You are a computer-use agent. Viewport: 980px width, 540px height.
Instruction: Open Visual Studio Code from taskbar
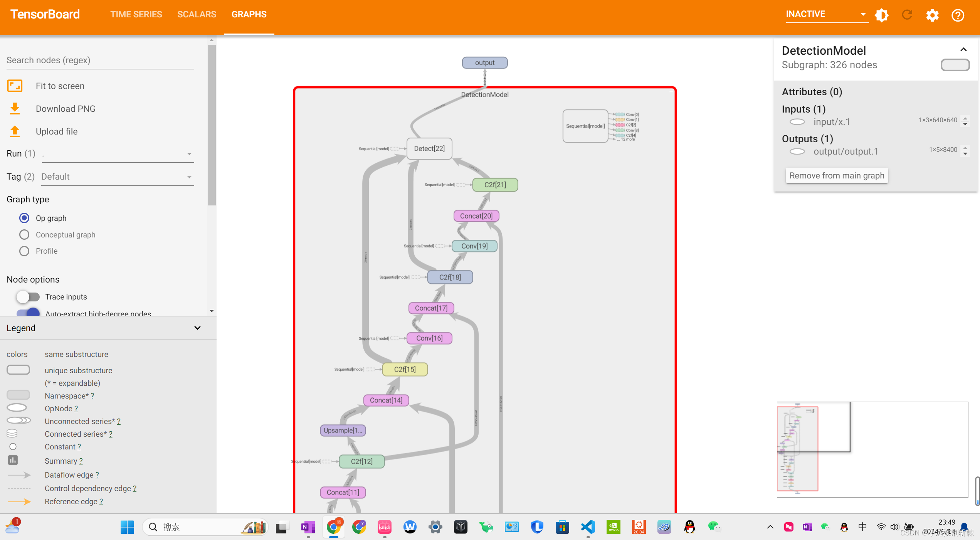pyautogui.click(x=588, y=527)
